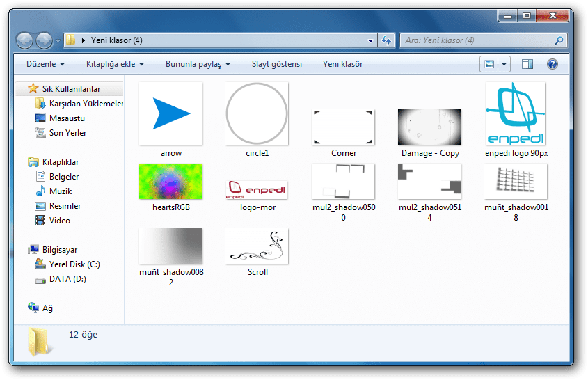Minimize the Explorer window
Image resolution: width=588 pixels, height=380 pixels.
(508, 16)
